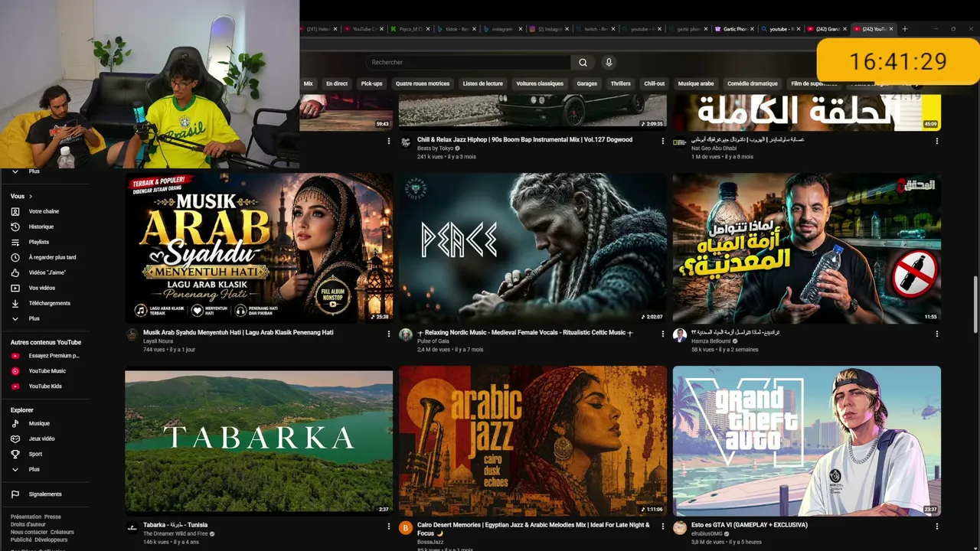The image size is (980, 551).
Task: Explore Jeux vidéo category icon
Action: 15,439
